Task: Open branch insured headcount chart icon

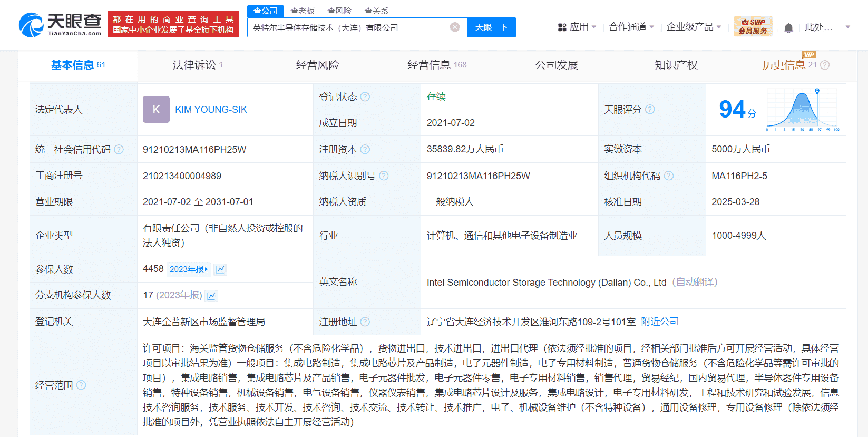Action: pyautogui.click(x=211, y=296)
